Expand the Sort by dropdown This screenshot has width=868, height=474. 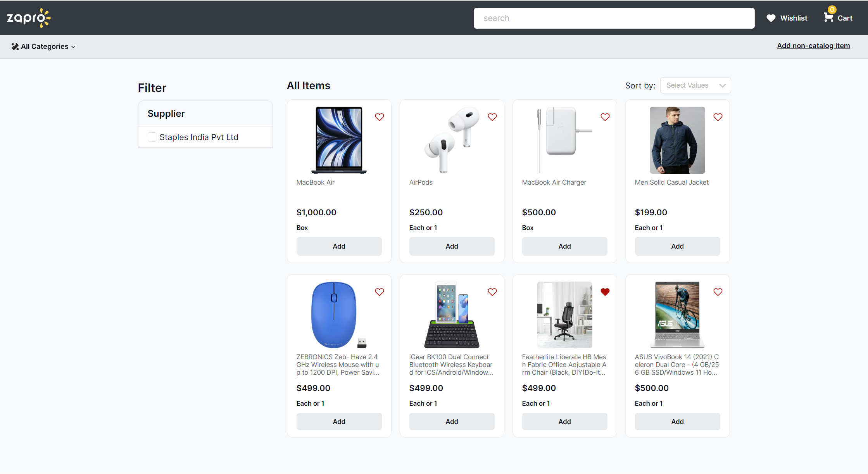[694, 85]
